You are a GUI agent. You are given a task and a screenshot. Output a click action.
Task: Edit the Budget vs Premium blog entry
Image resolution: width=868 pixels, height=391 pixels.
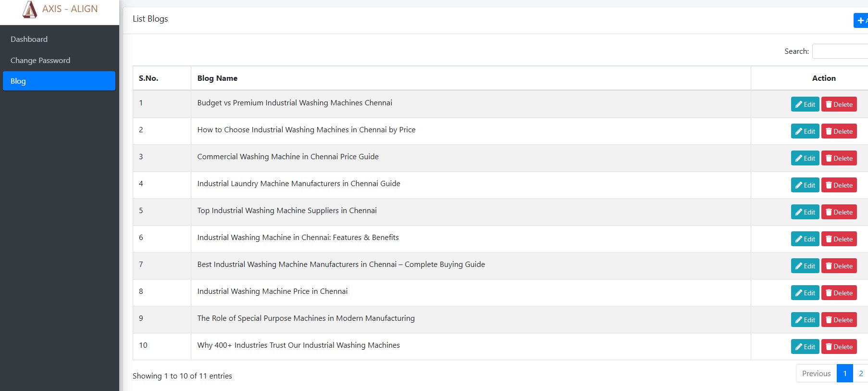pyautogui.click(x=805, y=104)
